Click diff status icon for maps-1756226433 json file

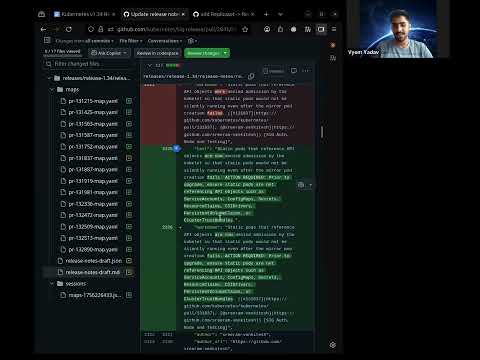pyautogui.click(x=129, y=295)
